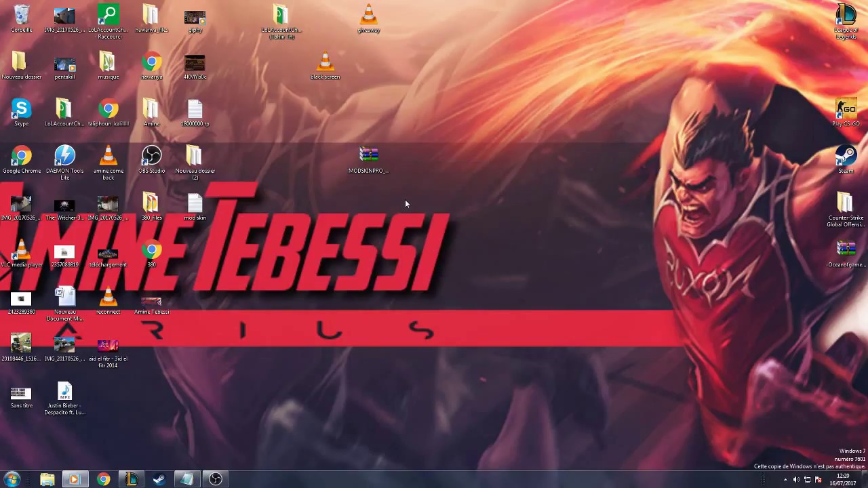Screen dimensions: 868x488
Task: Select the amine come back VLC file
Action: coord(108,163)
